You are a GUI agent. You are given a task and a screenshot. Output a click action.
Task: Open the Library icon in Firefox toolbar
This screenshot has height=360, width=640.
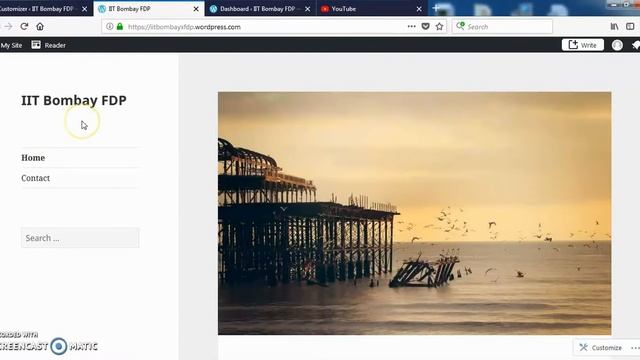coord(614,27)
